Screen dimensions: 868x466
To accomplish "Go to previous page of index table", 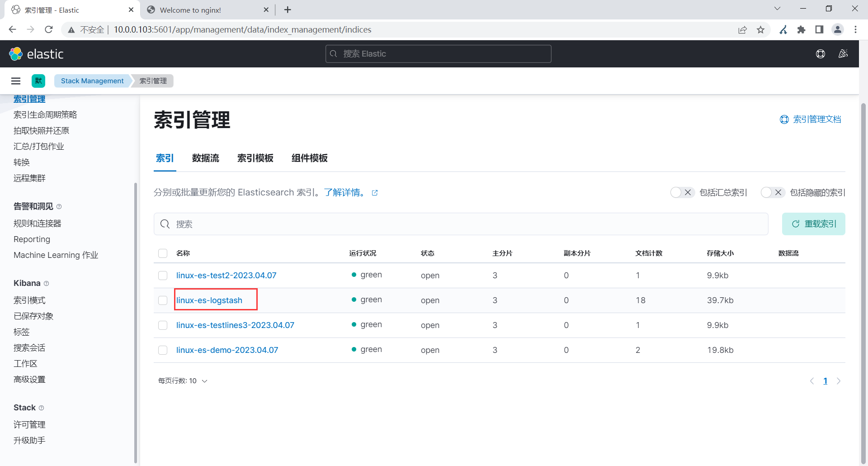I will pyautogui.click(x=812, y=381).
